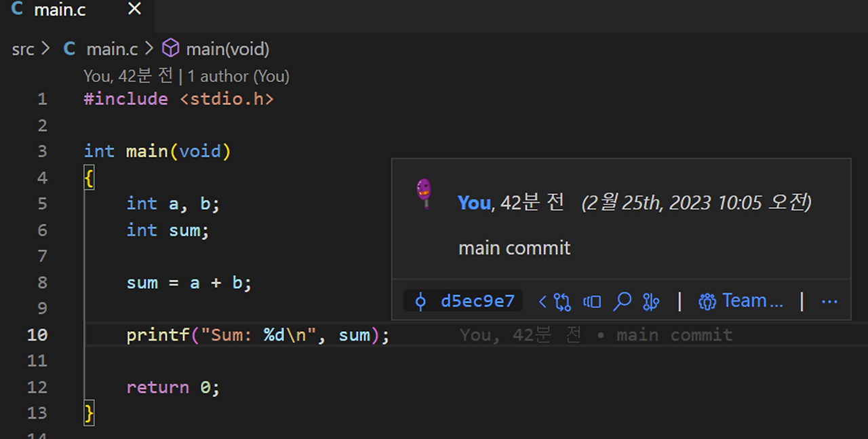Open the commit graph icon

[651, 301]
